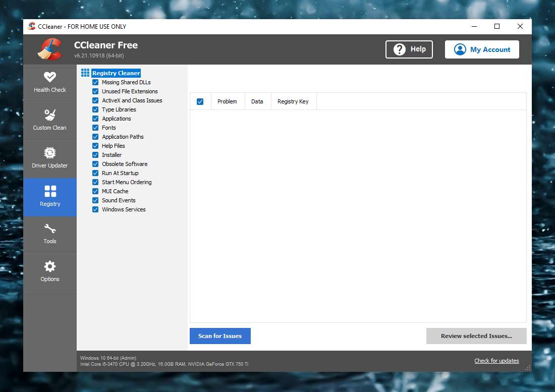Minimize the CCleaner window
The height and width of the screenshot is (392, 555).
474,27
